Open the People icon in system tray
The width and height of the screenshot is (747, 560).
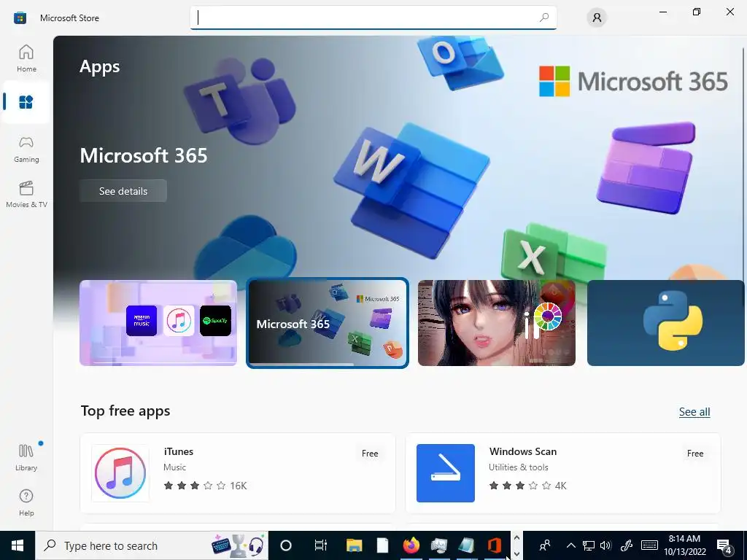[x=544, y=545]
